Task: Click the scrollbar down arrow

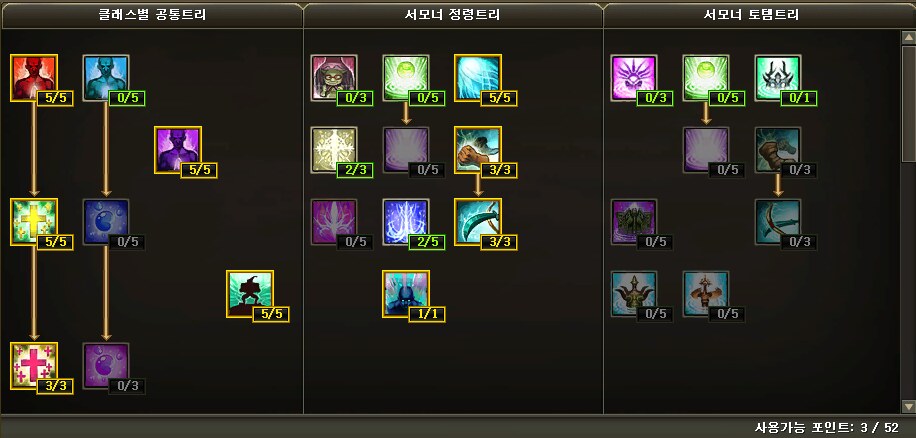Action: (x=908, y=405)
